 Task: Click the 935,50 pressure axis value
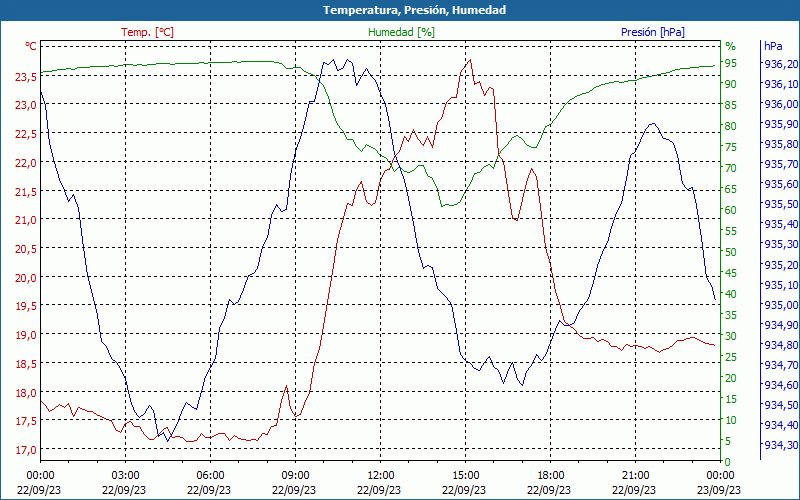(780, 204)
